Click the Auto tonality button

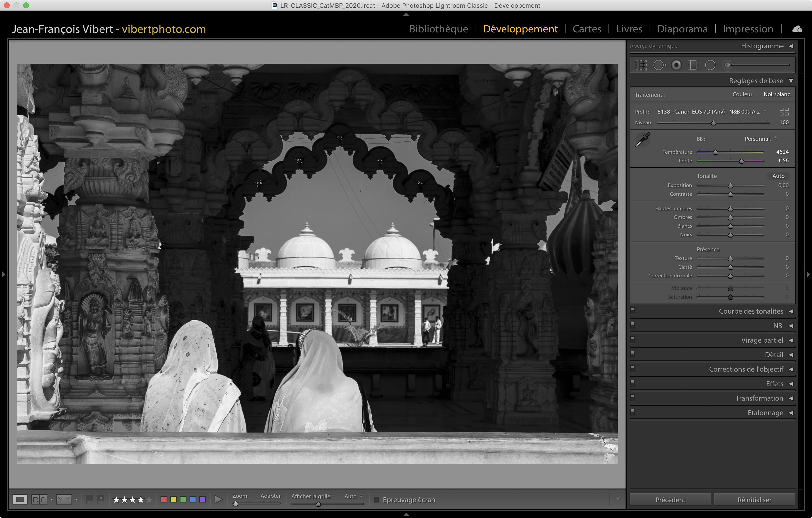tap(778, 176)
